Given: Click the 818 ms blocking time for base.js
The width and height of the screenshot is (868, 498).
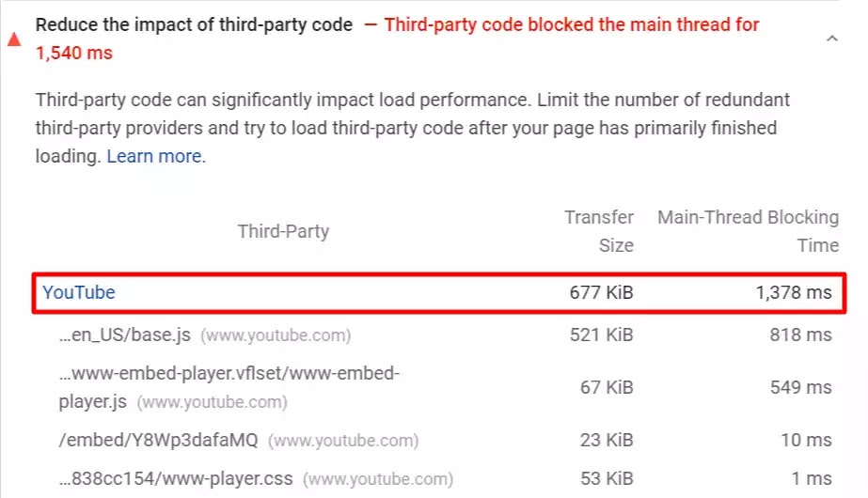Looking at the screenshot, I should pyautogui.click(x=800, y=335).
